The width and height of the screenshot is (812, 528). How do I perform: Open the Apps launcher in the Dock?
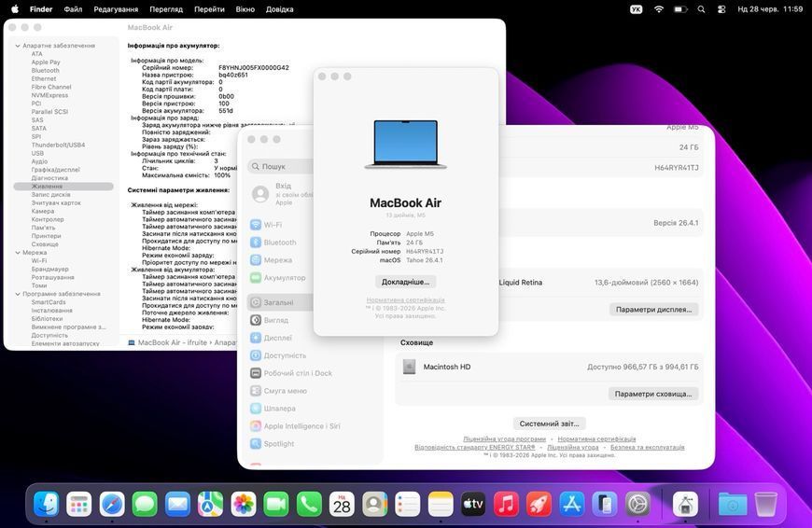(x=79, y=504)
